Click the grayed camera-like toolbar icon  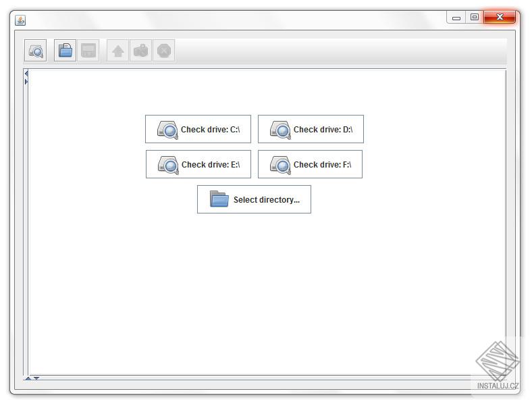click(141, 51)
